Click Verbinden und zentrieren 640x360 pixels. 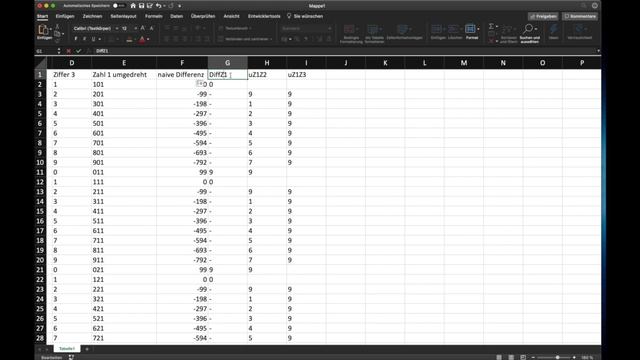tap(245, 39)
